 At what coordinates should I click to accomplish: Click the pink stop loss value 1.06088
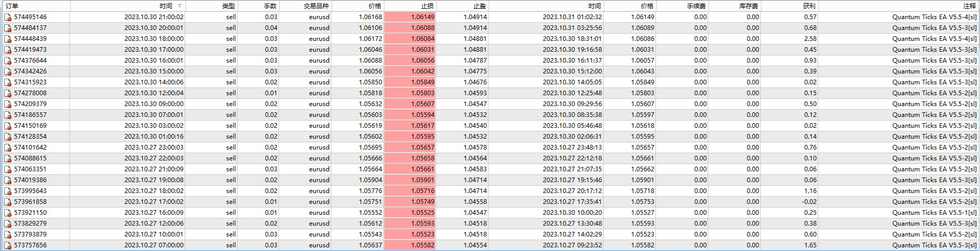[x=410, y=28]
